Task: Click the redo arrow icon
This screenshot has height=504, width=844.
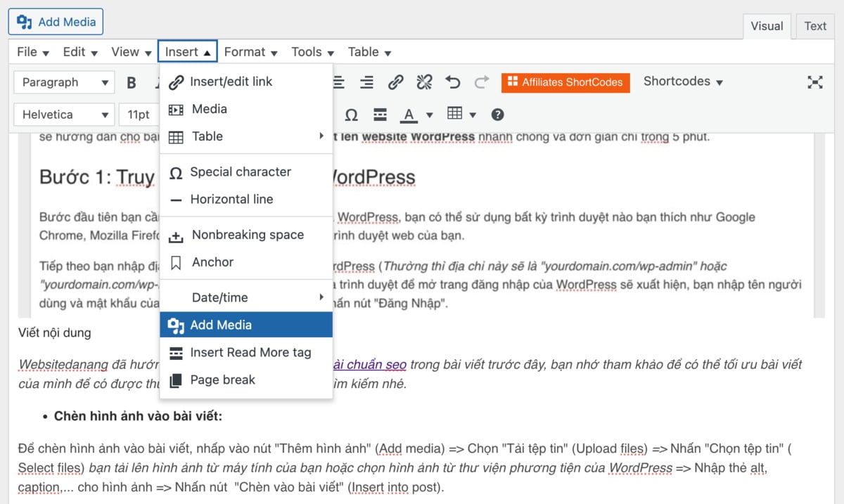Action: pyautogui.click(x=481, y=83)
